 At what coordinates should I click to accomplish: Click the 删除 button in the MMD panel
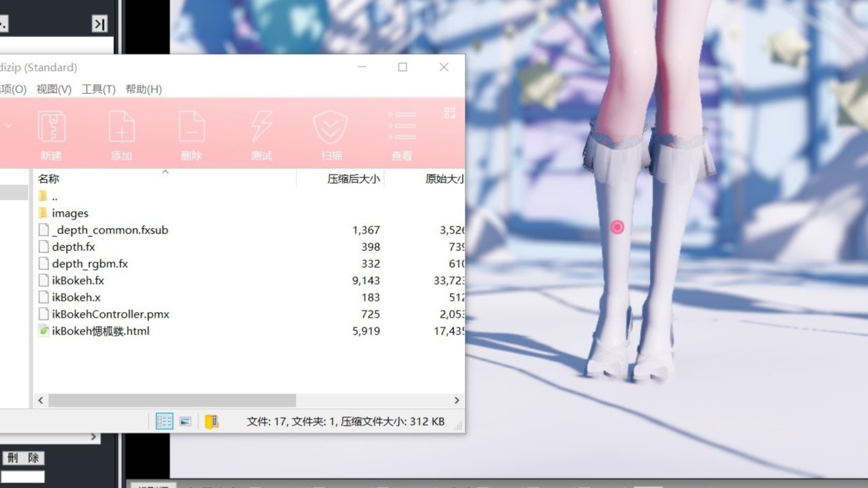coord(23,458)
